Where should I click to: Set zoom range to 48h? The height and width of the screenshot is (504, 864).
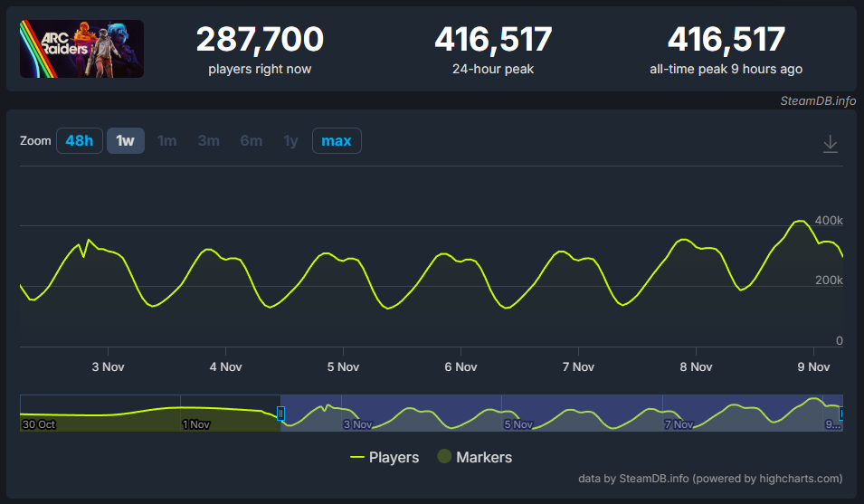80,141
